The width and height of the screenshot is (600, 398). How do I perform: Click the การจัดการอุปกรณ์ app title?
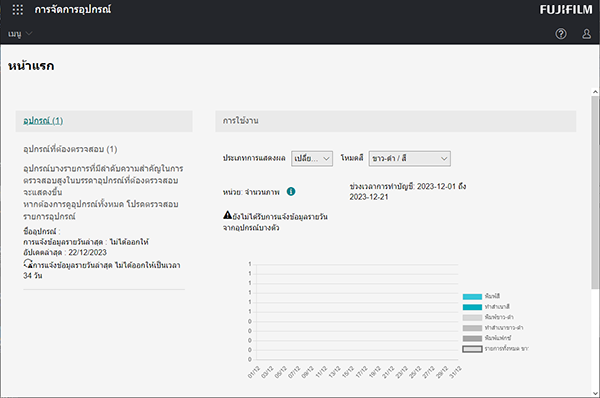(73, 10)
